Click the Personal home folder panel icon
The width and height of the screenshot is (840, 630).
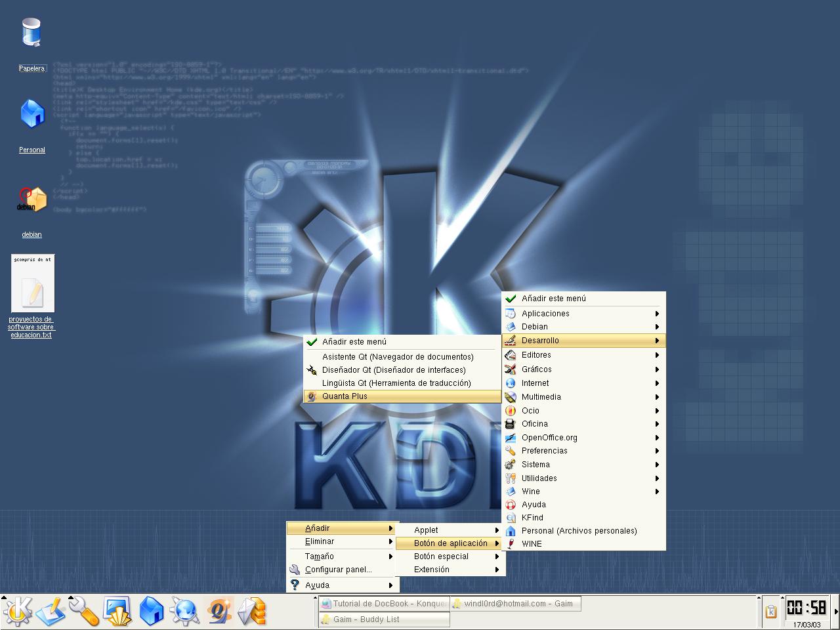[x=151, y=611]
